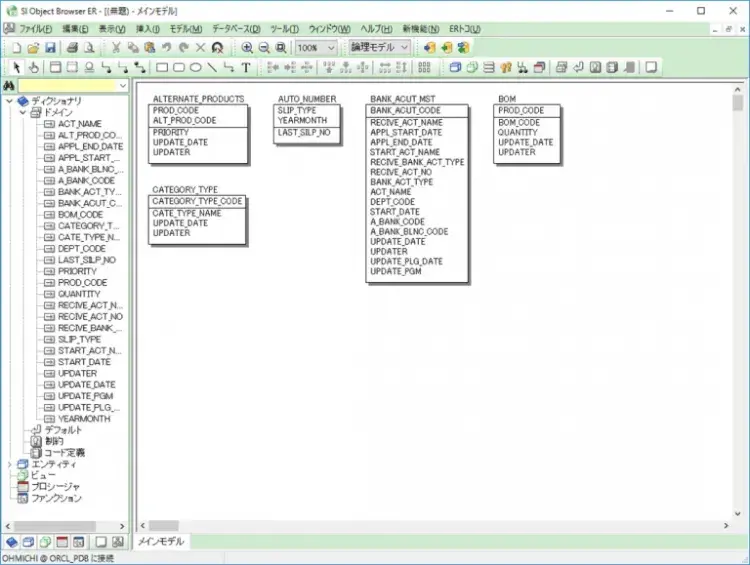Open the データベース menu
Screen dimensions: 750x565
(236, 29)
